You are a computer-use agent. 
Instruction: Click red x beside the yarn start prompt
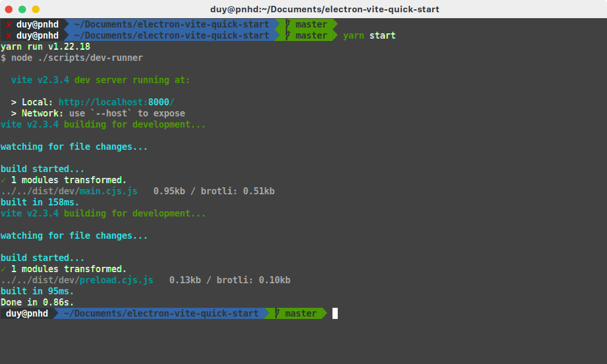click(x=9, y=36)
